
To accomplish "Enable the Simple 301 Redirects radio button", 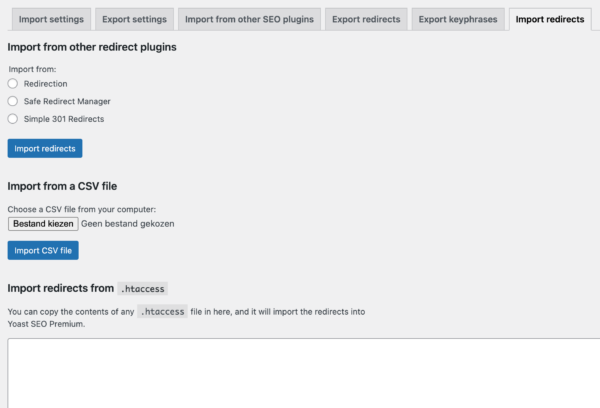I will point(13,119).
